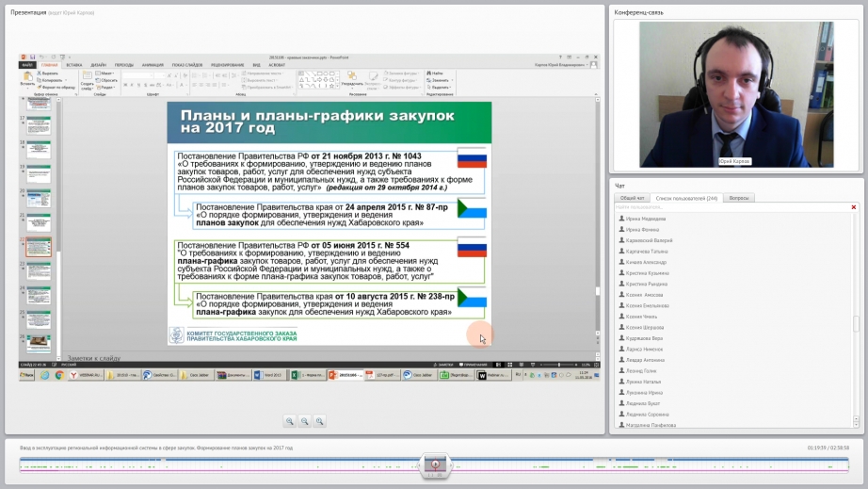The image size is (868, 489).
Task: Select slide thumbnail 23 in panel
Action: coord(39,271)
